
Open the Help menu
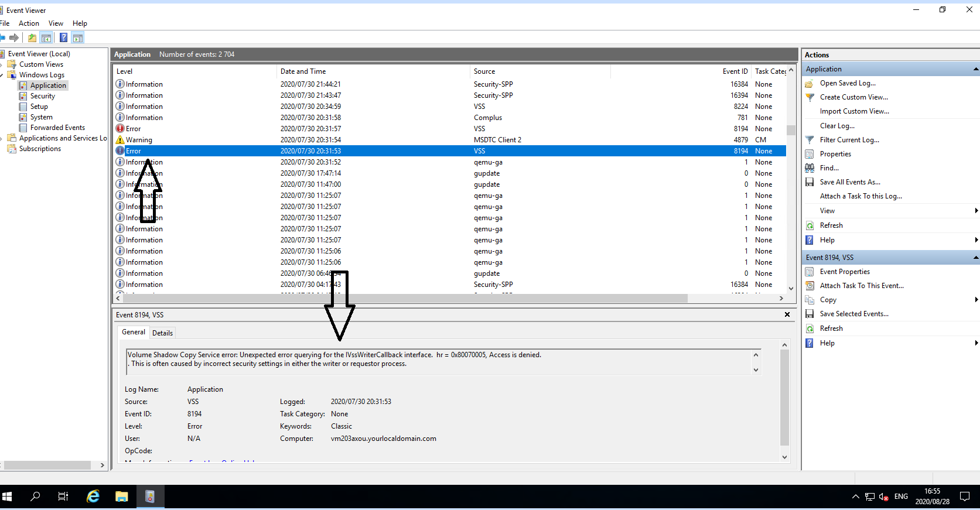tap(80, 23)
